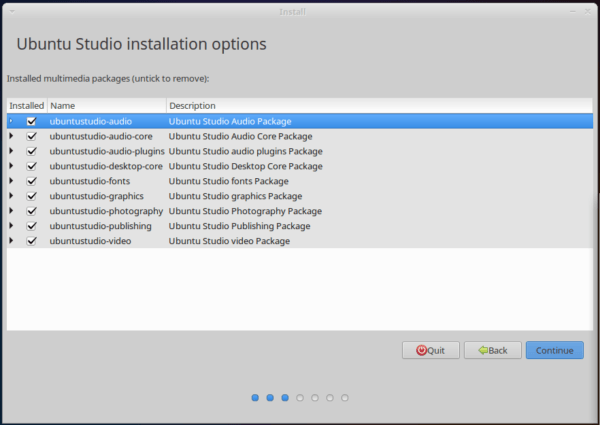Click the Continue button

tap(554, 350)
